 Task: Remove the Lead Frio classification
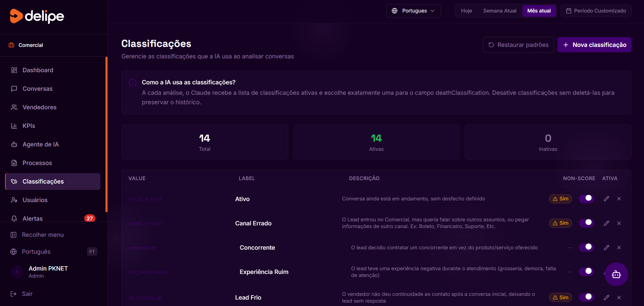[x=619, y=298]
